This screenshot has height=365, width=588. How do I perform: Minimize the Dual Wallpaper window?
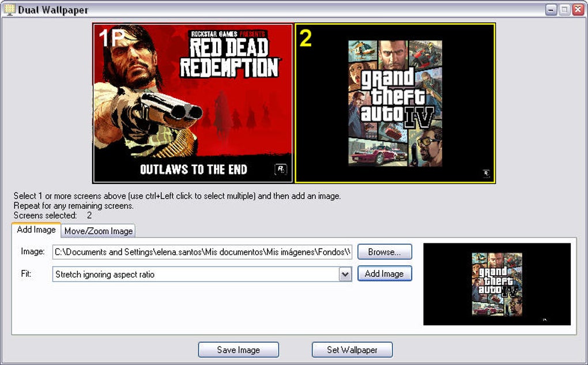[x=551, y=10]
